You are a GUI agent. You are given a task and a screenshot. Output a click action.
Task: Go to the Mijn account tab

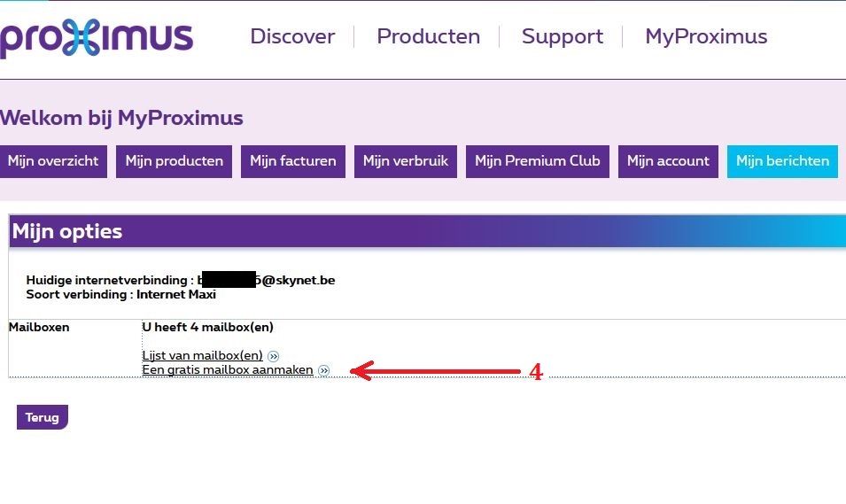668,161
